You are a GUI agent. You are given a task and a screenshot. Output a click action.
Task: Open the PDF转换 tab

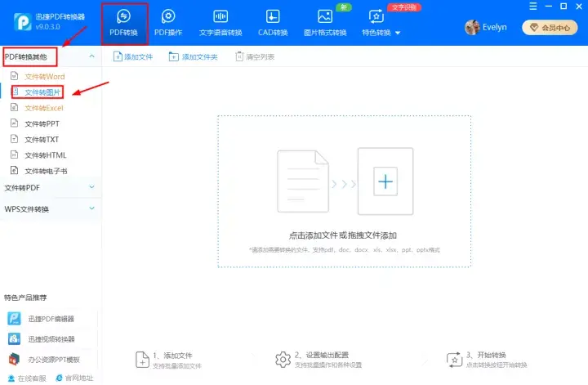[124, 23]
